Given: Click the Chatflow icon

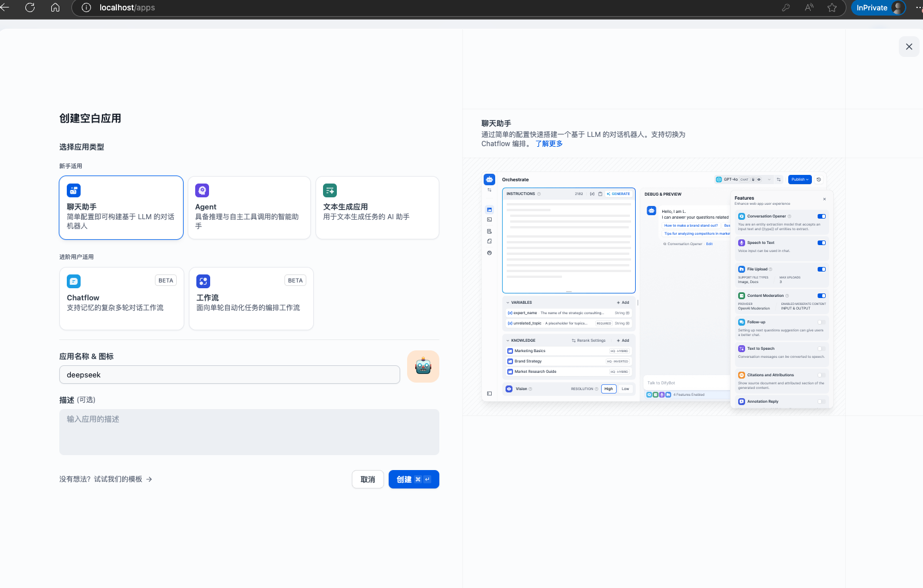Looking at the screenshot, I should pyautogui.click(x=74, y=281).
